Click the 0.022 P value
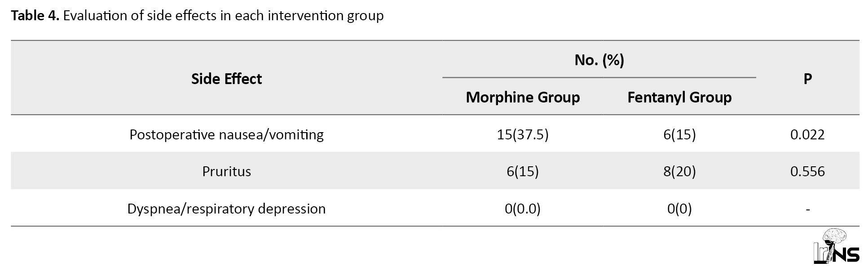This screenshot has height=276, width=868. coord(807,134)
